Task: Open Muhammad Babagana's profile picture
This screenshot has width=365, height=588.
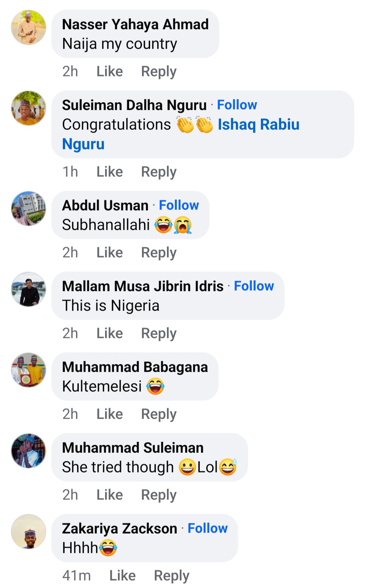Action: click(29, 370)
